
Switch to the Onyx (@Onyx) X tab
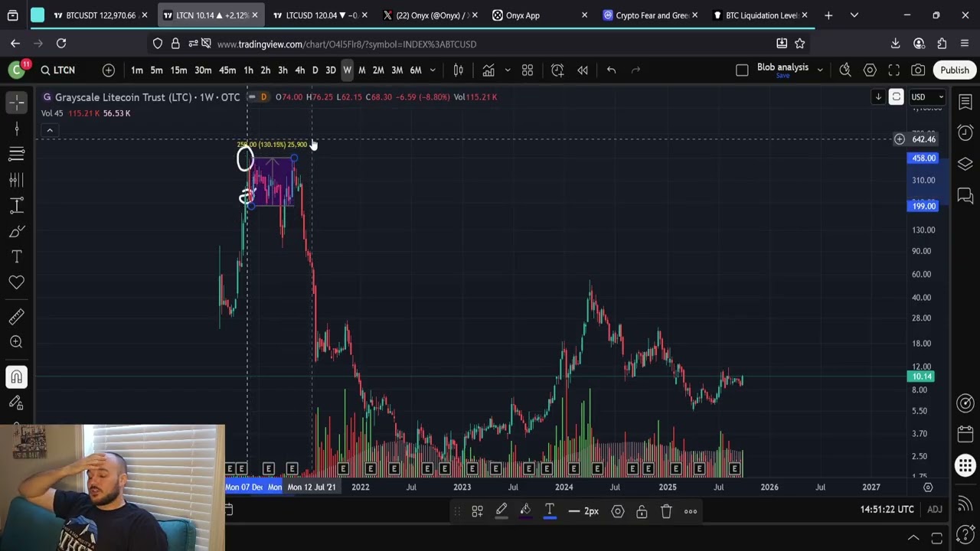click(x=431, y=15)
